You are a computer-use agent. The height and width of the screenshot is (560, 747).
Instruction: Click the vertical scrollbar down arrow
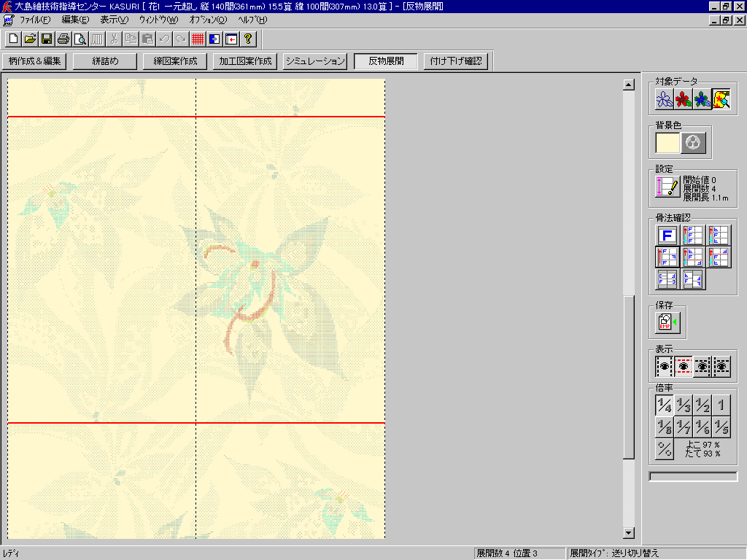[x=628, y=532]
